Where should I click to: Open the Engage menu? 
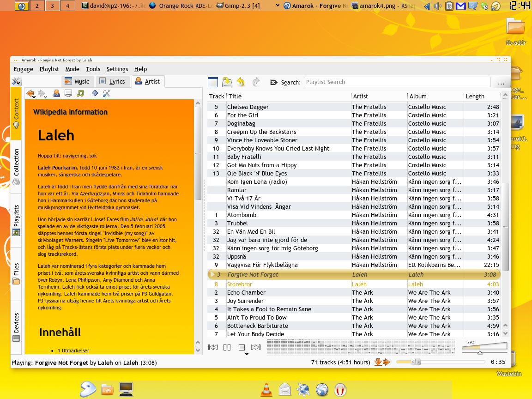[x=24, y=69]
